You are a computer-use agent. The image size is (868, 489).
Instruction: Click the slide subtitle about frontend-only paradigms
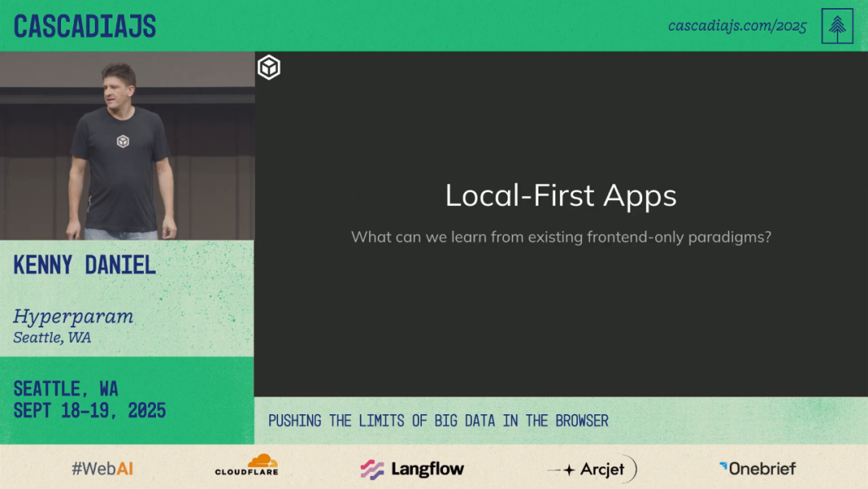560,237
